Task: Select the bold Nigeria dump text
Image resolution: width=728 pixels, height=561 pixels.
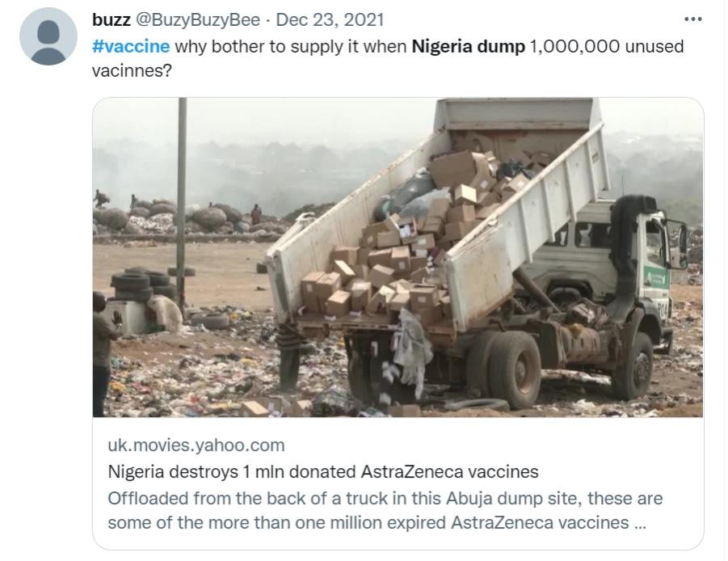Action: point(468,46)
